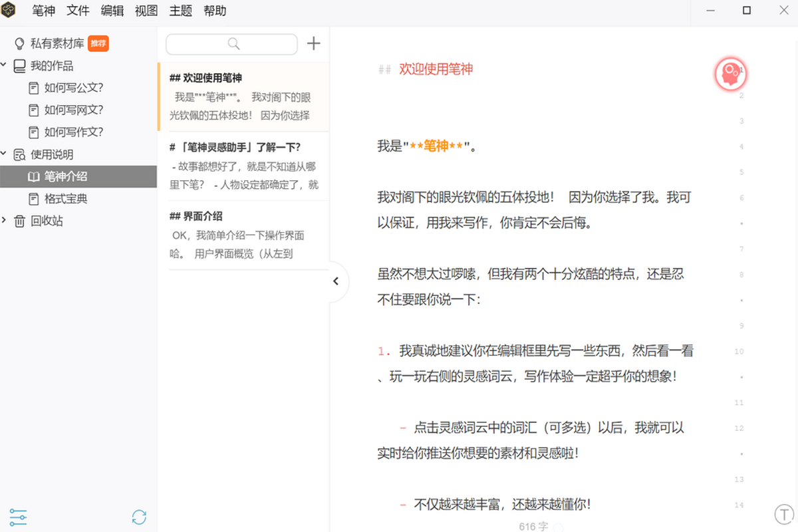Open the 文件 menu

point(78,11)
